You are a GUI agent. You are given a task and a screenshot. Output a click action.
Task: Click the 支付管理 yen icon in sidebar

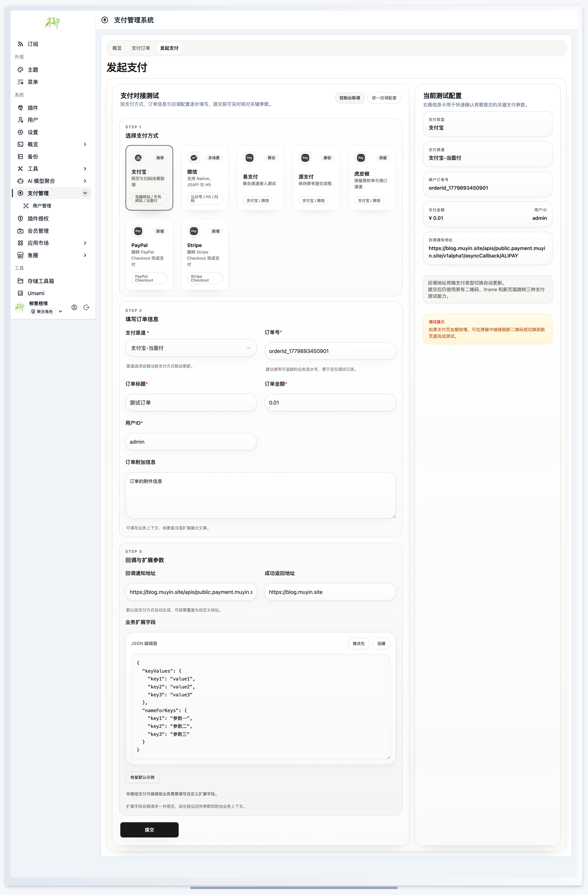(x=20, y=193)
